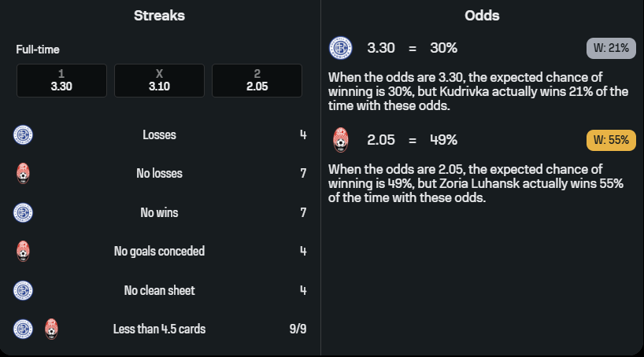This screenshot has width=644, height=357.
Task: Open the Odds section heading
Action: (x=482, y=15)
